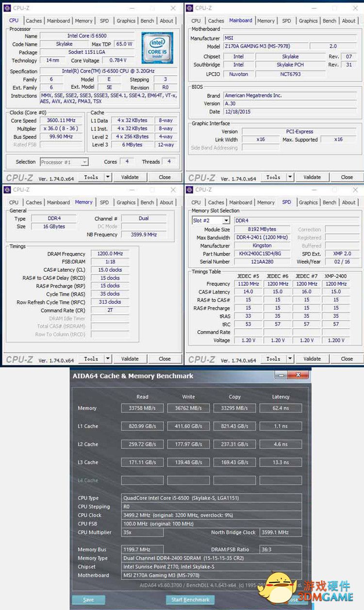Switch to Graphics tab in the motherboard window

308,21
